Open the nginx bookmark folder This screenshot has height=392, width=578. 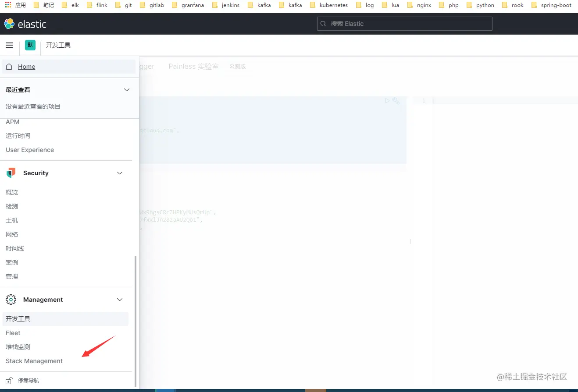pos(419,5)
